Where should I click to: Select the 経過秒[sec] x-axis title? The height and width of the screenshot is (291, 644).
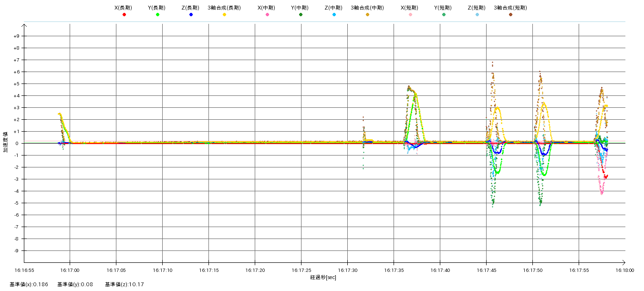click(x=323, y=277)
